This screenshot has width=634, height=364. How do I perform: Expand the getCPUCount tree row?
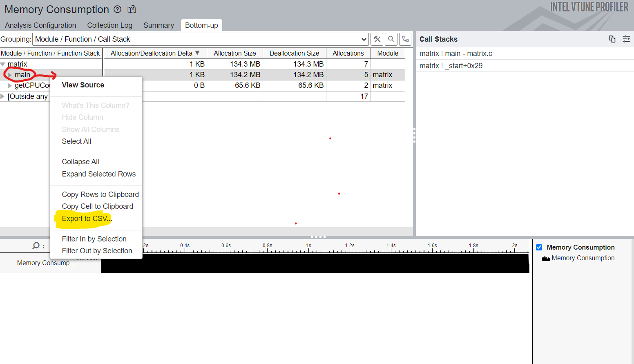(9, 85)
